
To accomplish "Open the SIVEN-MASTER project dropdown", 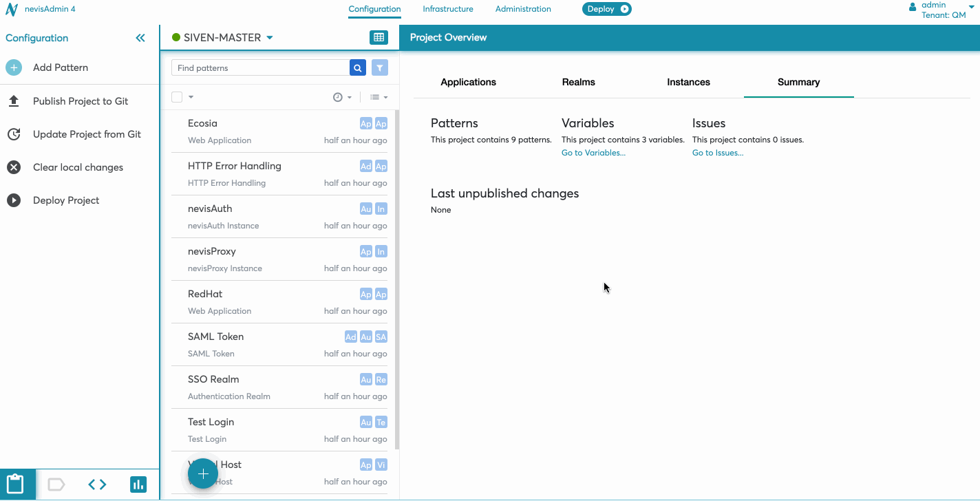I will tap(228, 38).
